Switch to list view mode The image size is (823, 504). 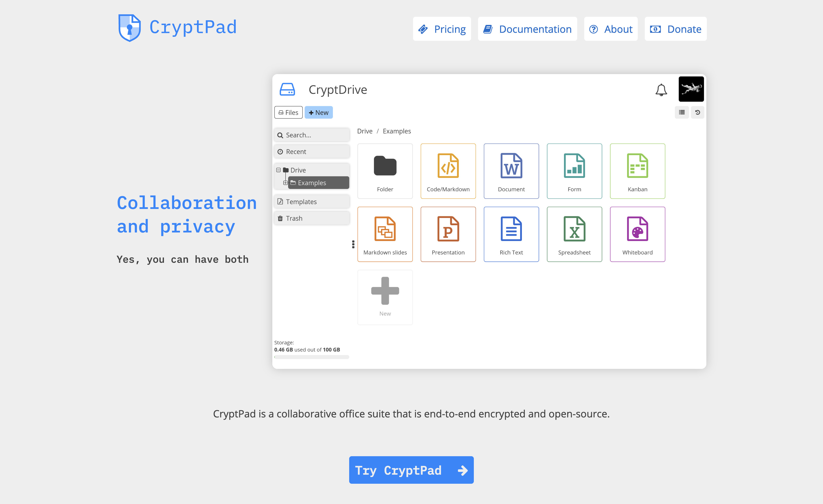tap(682, 112)
